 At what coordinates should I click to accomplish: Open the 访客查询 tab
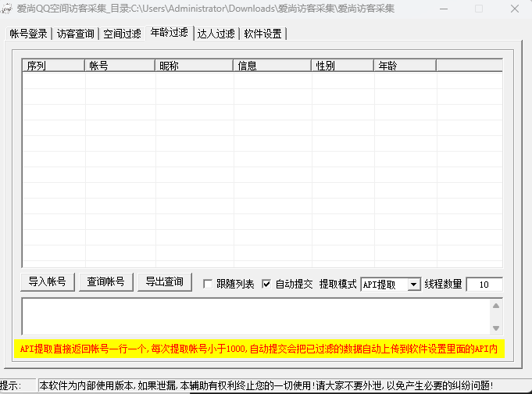click(76, 34)
